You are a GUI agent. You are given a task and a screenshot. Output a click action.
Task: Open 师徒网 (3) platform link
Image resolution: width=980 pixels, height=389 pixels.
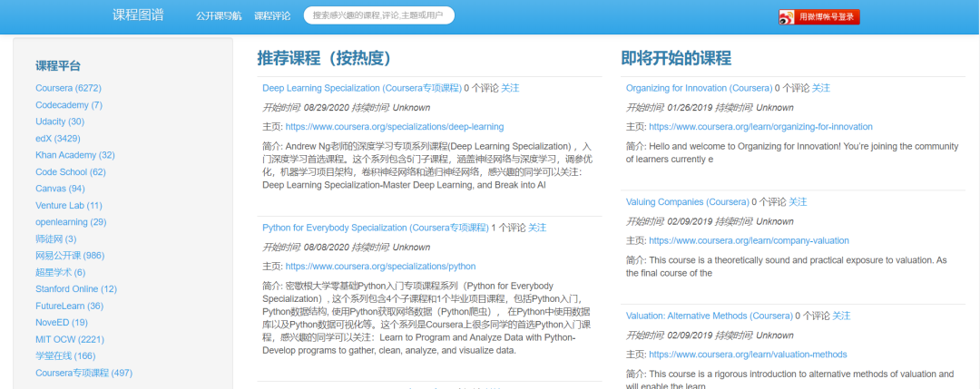(56, 239)
